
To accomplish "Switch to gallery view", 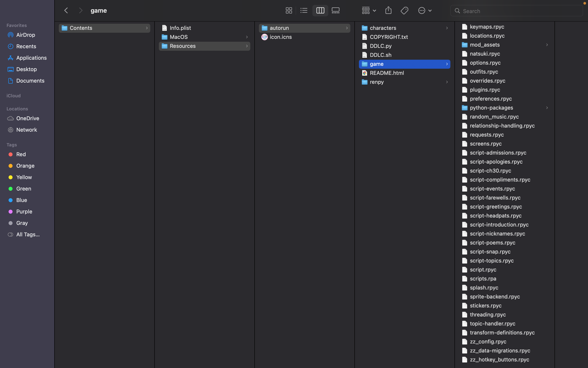I will click(336, 10).
